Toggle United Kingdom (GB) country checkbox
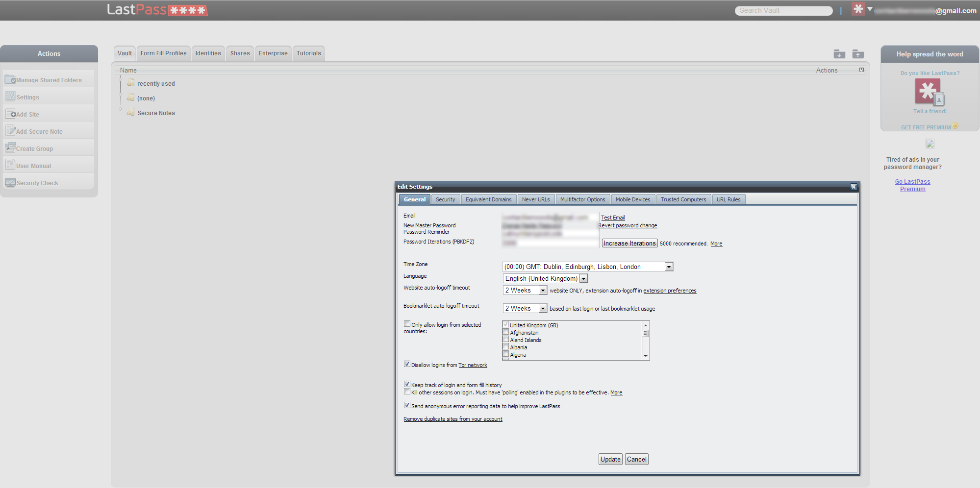980x488 pixels. [505, 324]
